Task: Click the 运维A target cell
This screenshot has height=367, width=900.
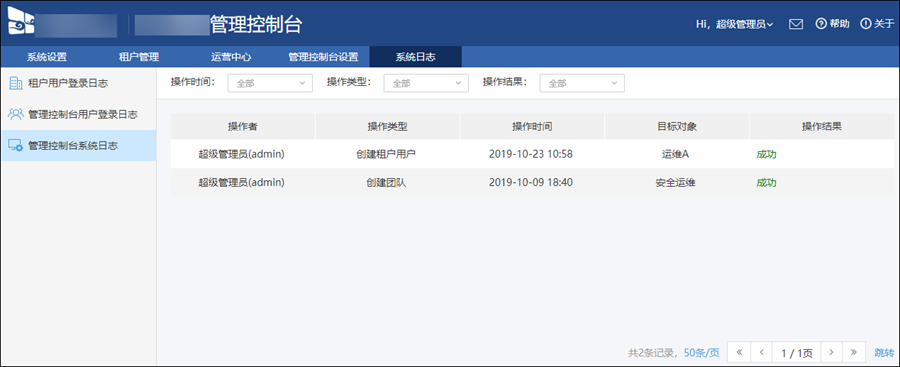Action: point(675,154)
